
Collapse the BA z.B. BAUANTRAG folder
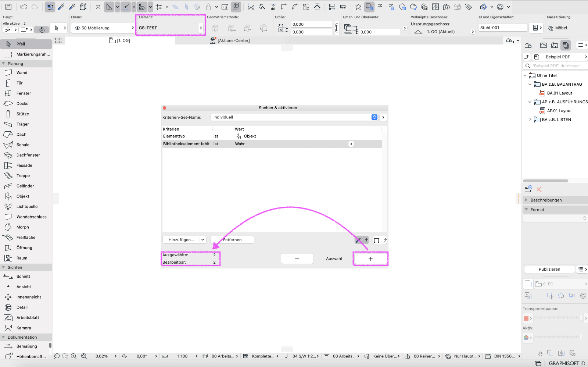click(530, 84)
